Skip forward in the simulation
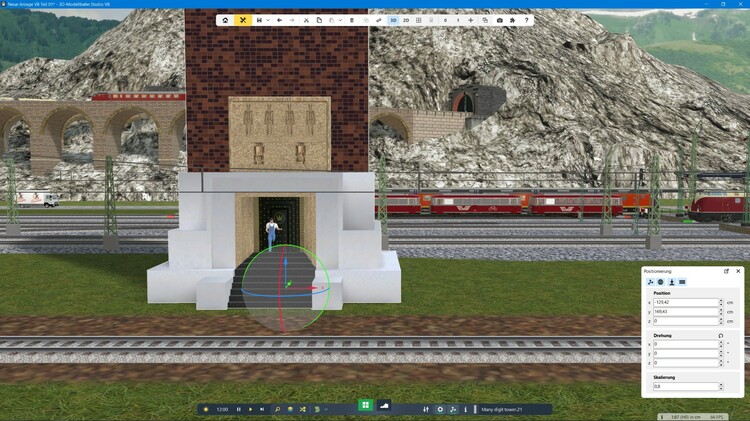 (262, 410)
